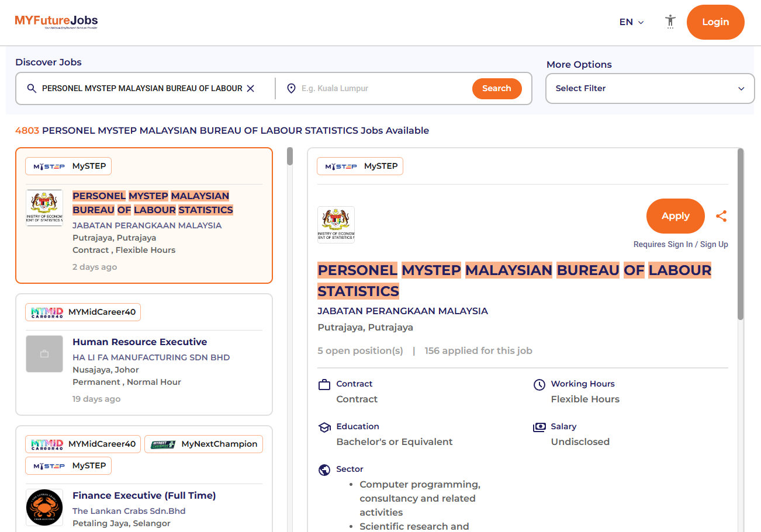Expand the Select Filter dropdown
761x532 pixels.
pos(650,89)
